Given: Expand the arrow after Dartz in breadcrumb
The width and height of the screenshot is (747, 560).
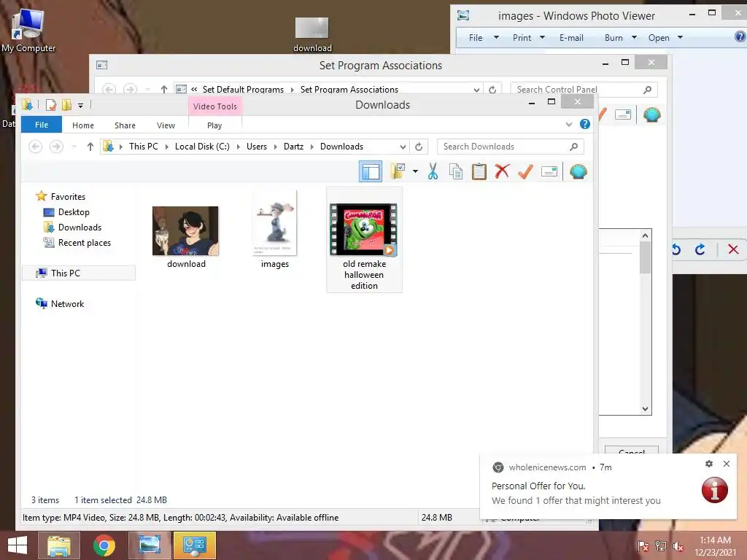Looking at the screenshot, I should tap(312, 147).
